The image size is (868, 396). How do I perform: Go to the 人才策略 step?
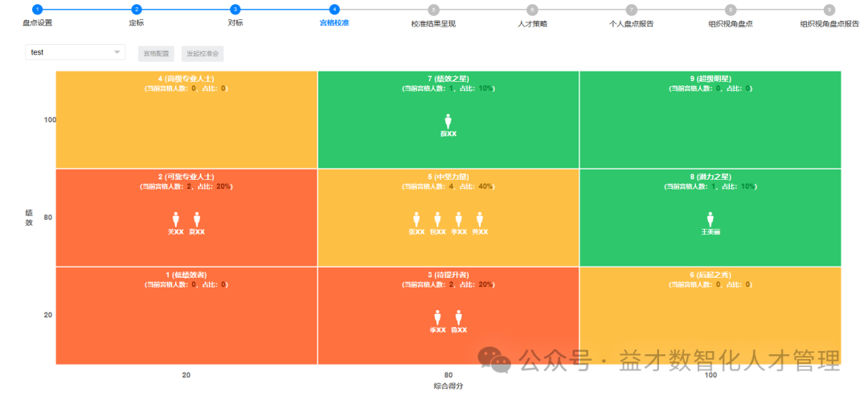533,24
